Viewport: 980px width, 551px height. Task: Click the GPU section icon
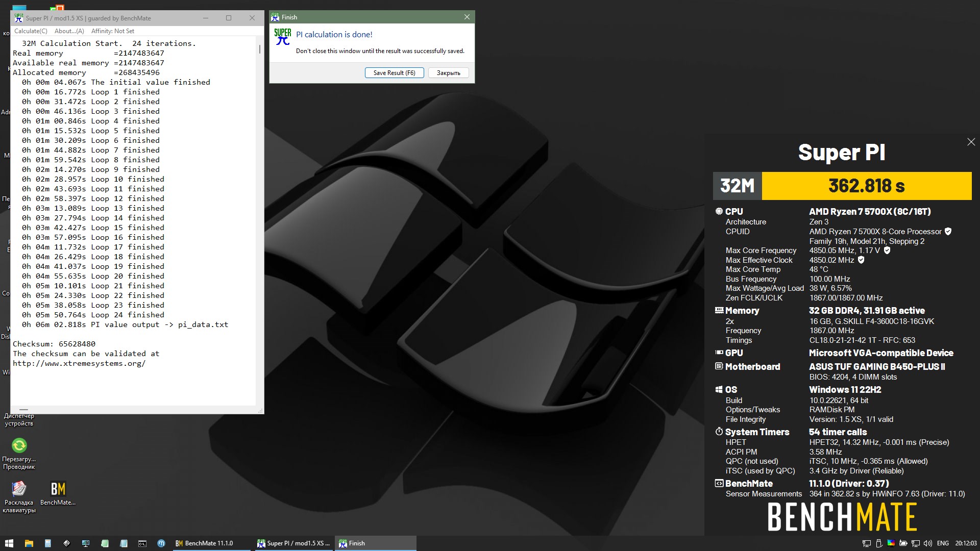[x=719, y=353]
